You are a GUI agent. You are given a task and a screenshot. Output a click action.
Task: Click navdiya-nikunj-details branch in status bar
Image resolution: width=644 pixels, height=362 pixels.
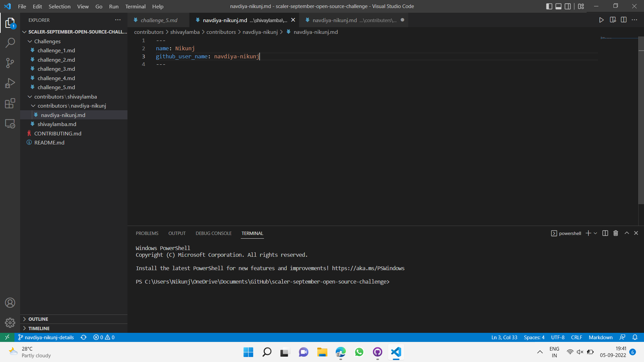pyautogui.click(x=46, y=337)
